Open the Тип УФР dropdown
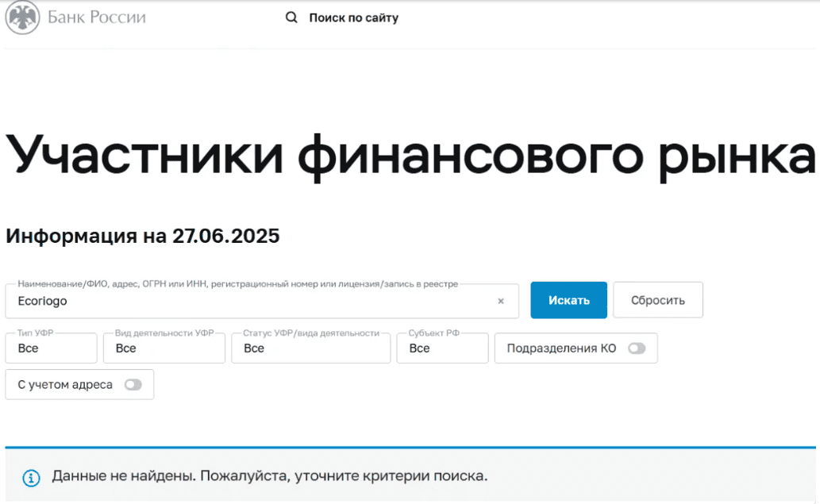 52,348
